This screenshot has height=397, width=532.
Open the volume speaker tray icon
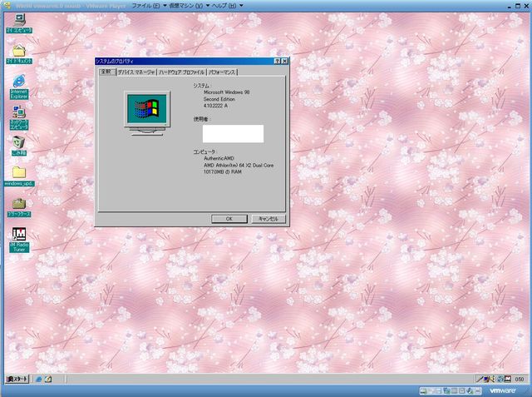[x=493, y=379]
